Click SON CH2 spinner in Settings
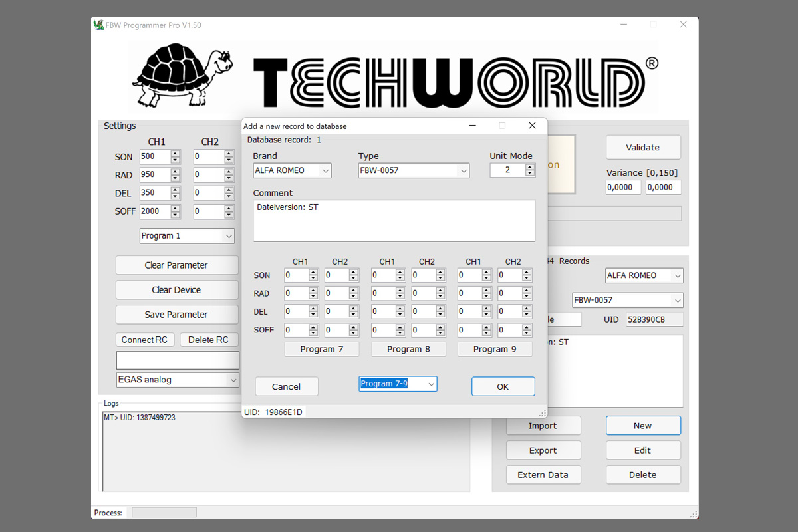Image resolution: width=798 pixels, height=532 pixels. (229, 157)
